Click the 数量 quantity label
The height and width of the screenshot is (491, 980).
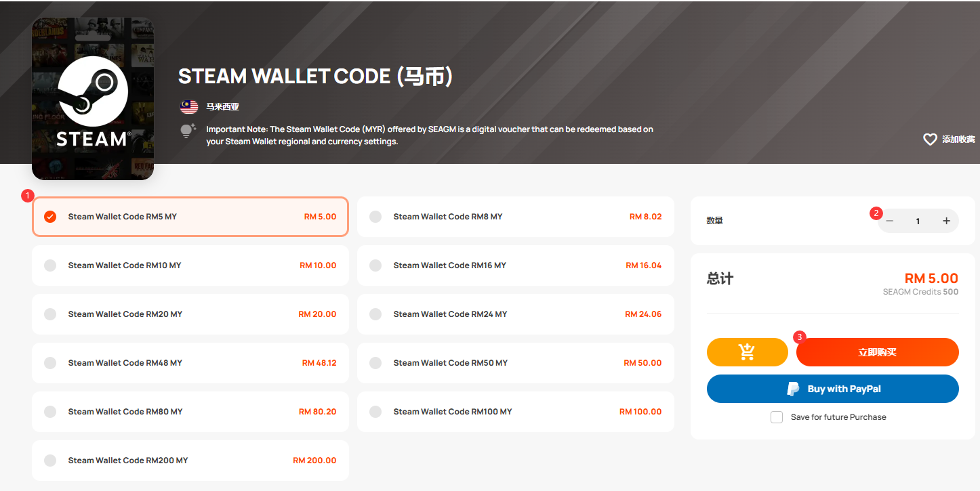(714, 221)
